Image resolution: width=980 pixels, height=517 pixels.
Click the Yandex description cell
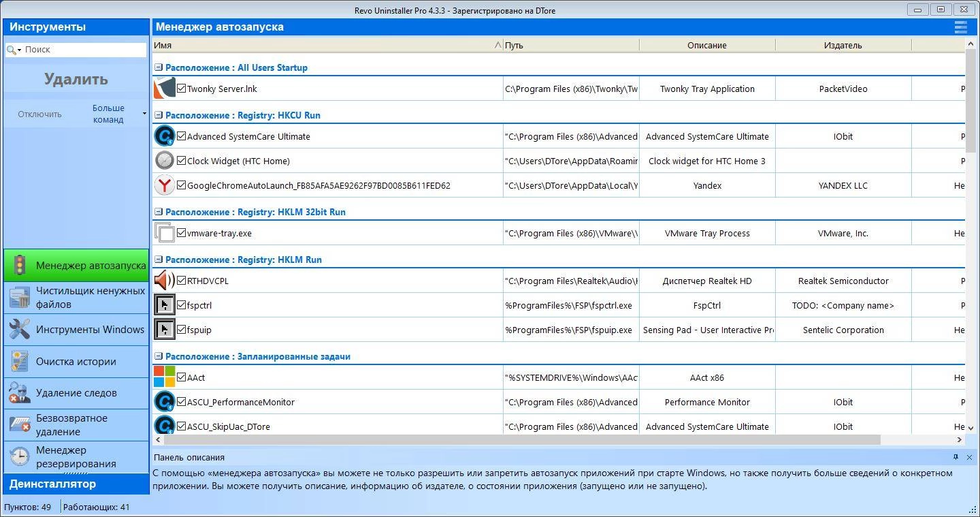click(x=707, y=185)
